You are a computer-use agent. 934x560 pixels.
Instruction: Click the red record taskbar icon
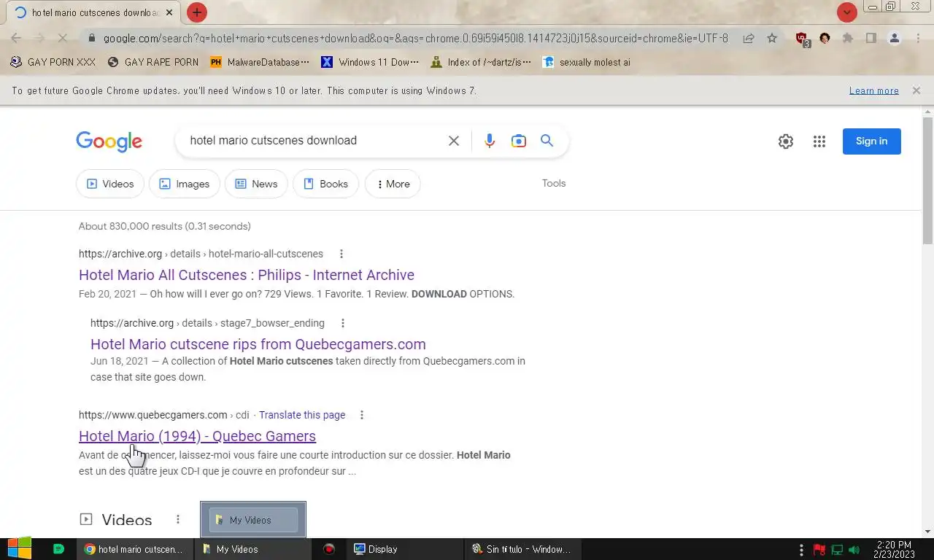[x=329, y=549]
